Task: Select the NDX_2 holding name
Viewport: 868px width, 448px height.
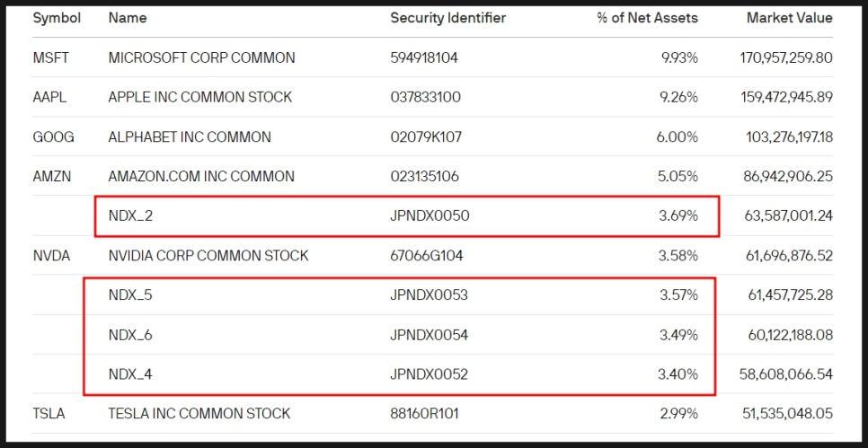Action: click(x=130, y=215)
